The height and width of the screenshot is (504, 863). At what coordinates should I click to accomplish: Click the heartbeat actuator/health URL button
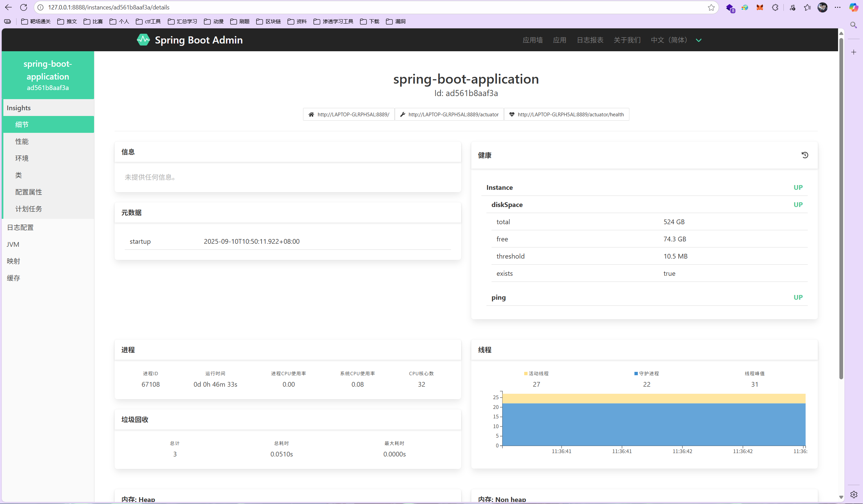[566, 114]
